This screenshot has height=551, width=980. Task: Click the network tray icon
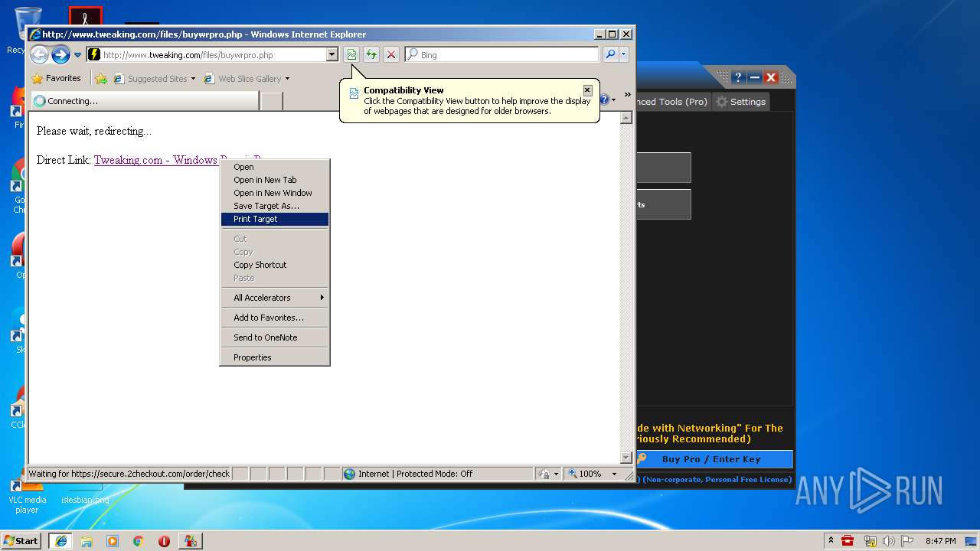click(871, 540)
